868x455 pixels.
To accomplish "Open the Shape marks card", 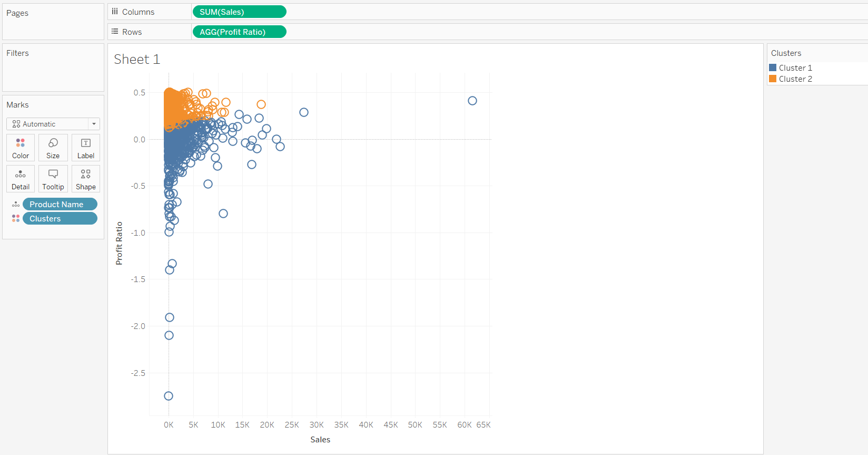I will [x=86, y=179].
